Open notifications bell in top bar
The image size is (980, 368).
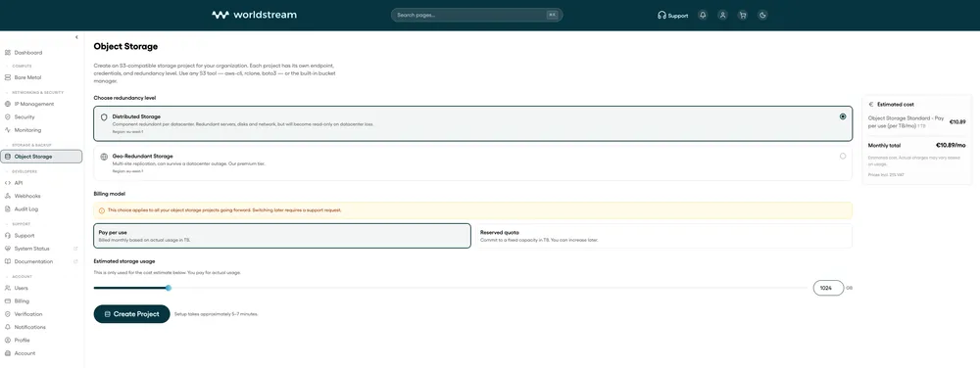click(x=703, y=15)
